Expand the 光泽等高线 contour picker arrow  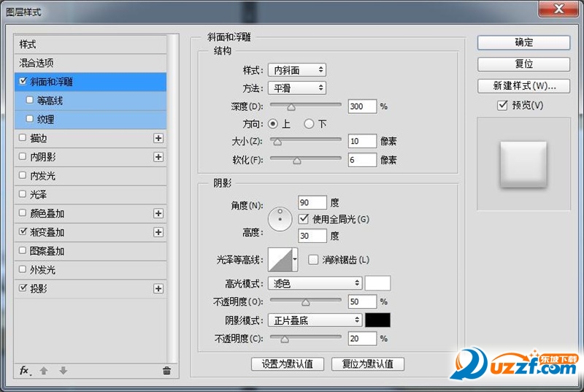[295, 258]
